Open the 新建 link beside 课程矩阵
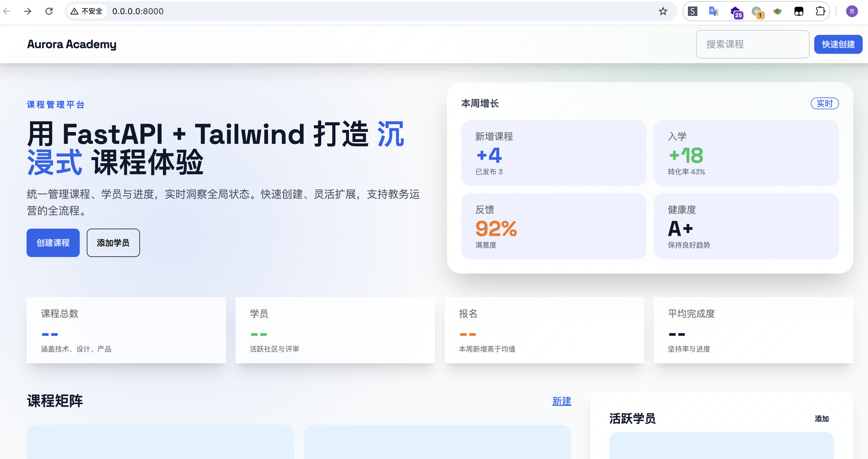868x459 pixels. point(561,401)
